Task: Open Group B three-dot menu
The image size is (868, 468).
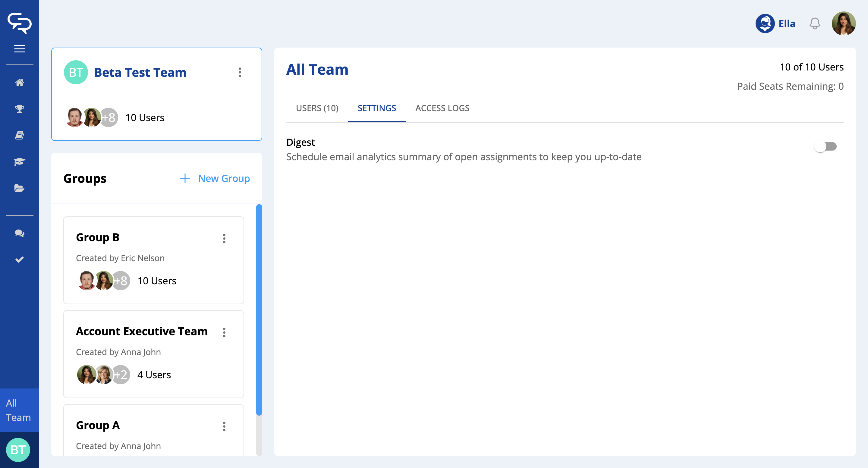Action: 224,239
